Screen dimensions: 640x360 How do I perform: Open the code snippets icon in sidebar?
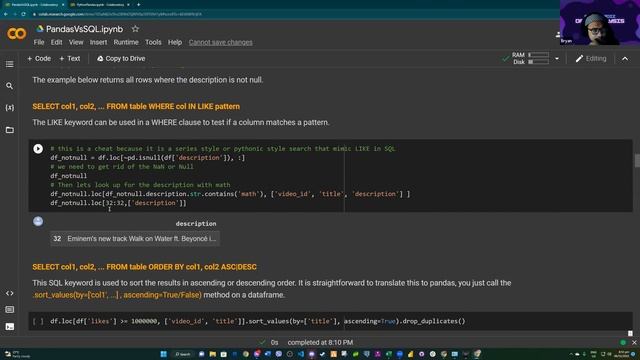9,293
